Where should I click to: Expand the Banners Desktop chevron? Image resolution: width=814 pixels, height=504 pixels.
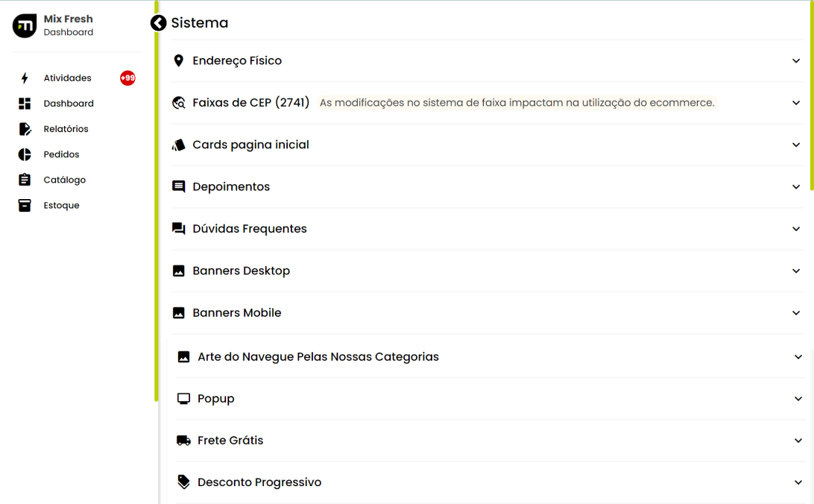coord(796,271)
